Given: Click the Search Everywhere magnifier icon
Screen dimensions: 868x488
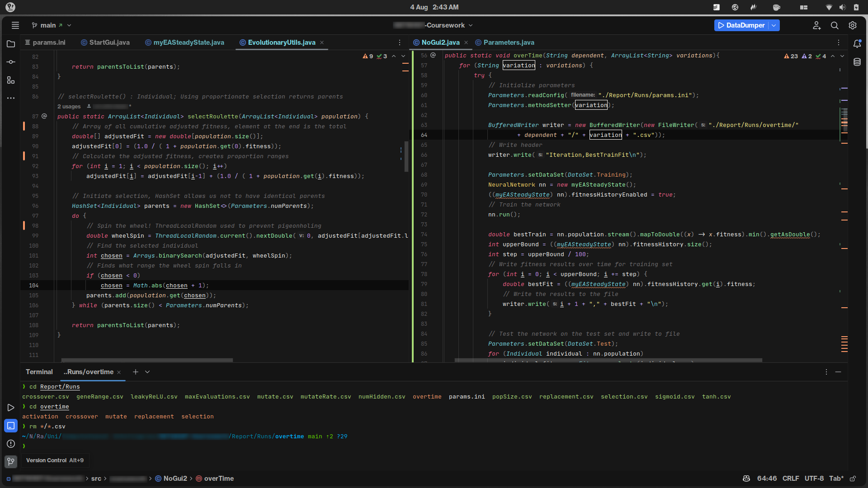Looking at the screenshot, I should point(835,25).
